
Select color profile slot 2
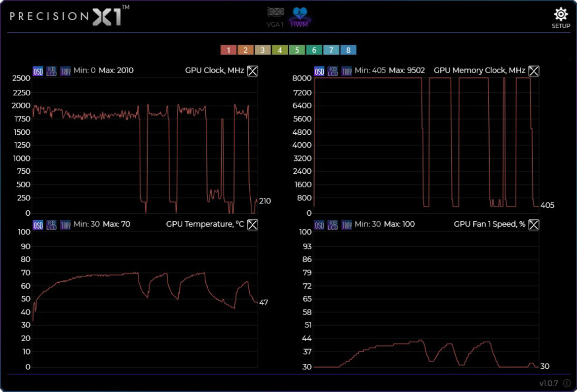pos(245,50)
